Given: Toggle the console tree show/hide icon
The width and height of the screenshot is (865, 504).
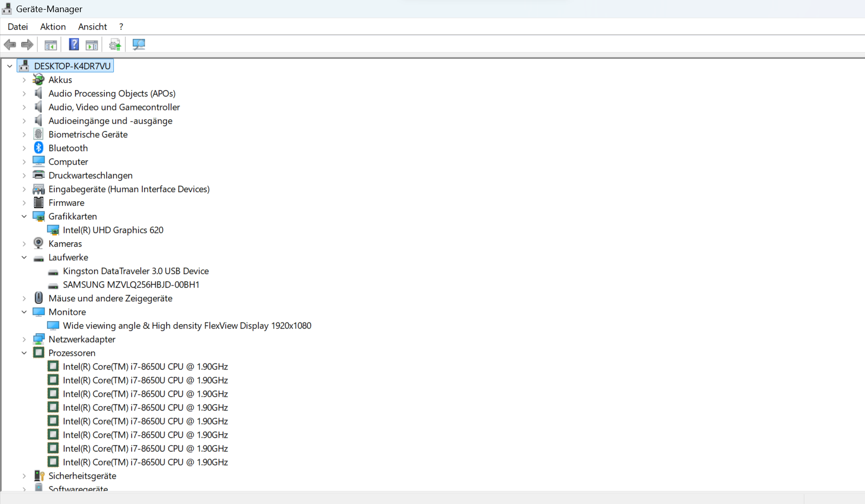Looking at the screenshot, I should point(51,45).
